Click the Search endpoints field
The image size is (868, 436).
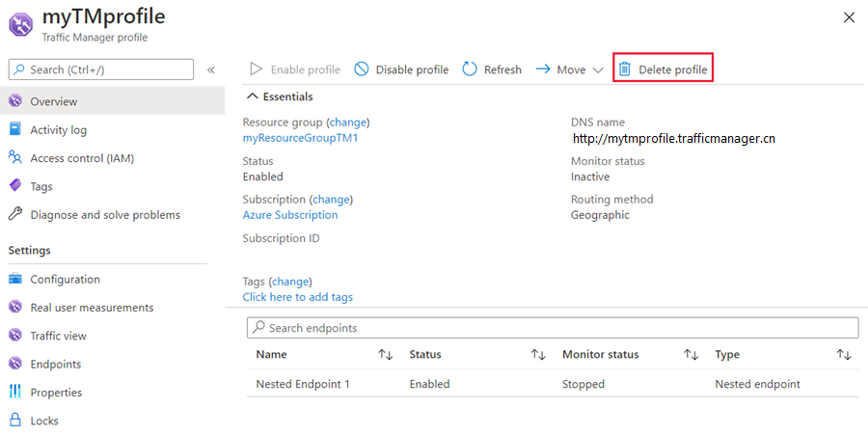(552, 328)
